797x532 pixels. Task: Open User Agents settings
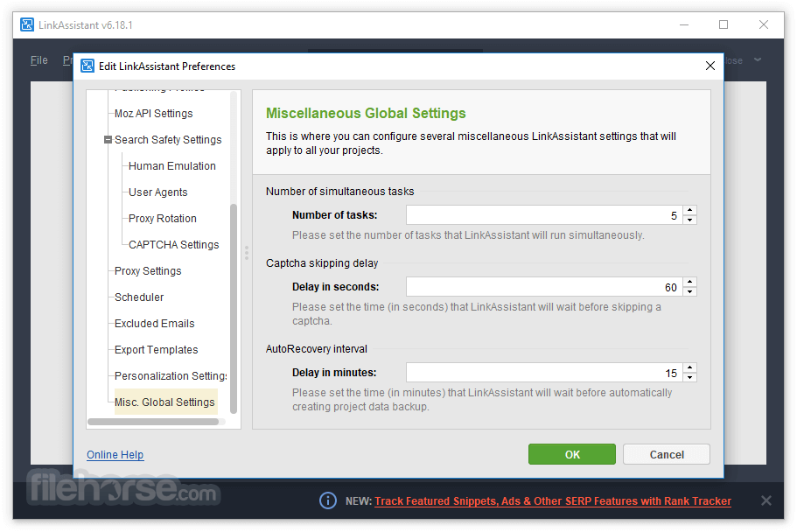click(x=158, y=192)
